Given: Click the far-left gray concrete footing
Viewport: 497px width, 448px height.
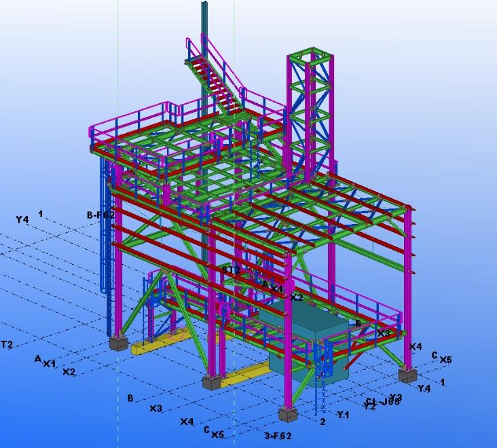Looking at the screenshot, I should pos(118,343).
